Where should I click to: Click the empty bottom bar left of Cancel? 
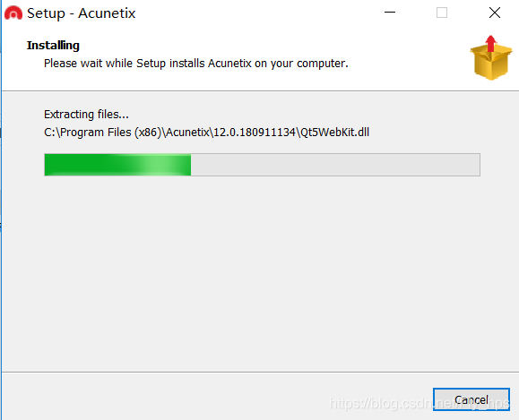click(215, 397)
